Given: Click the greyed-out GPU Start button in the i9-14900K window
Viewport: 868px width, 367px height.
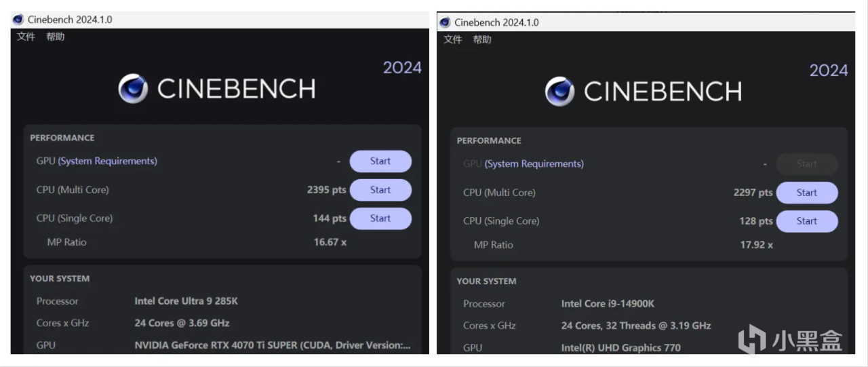Looking at the screenshot, I should [806, 163].
